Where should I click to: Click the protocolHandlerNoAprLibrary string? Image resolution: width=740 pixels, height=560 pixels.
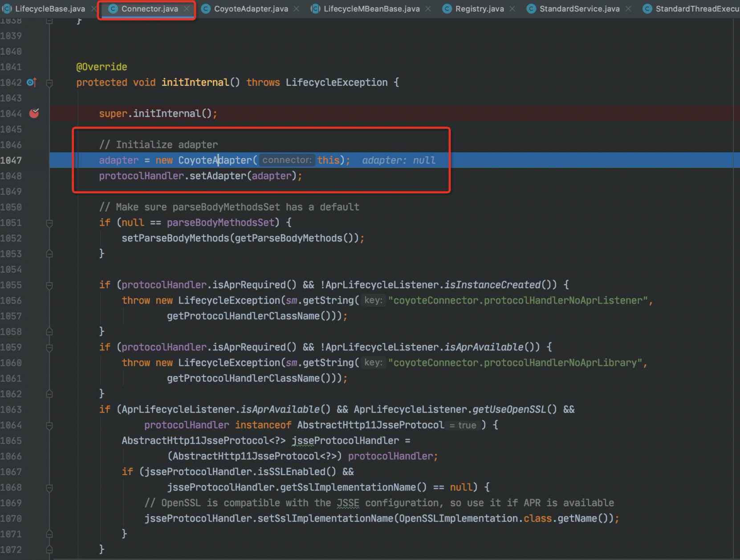pyautogui.click(x=515, y=363)
